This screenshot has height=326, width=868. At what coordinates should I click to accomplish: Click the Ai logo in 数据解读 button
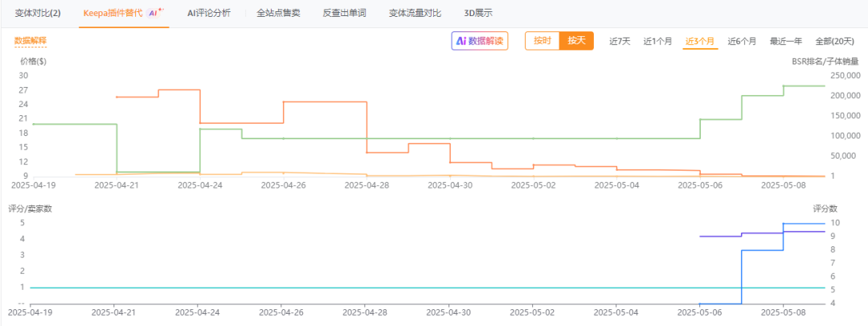point(461,41)
